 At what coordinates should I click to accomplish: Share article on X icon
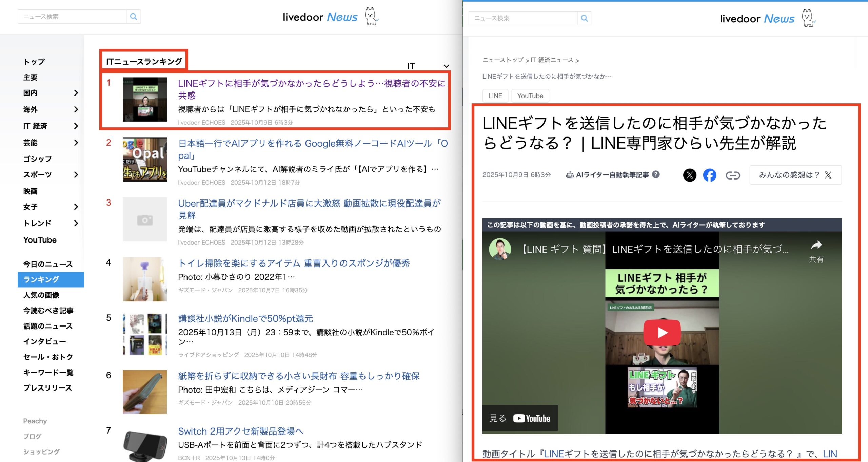click(689, 175)
